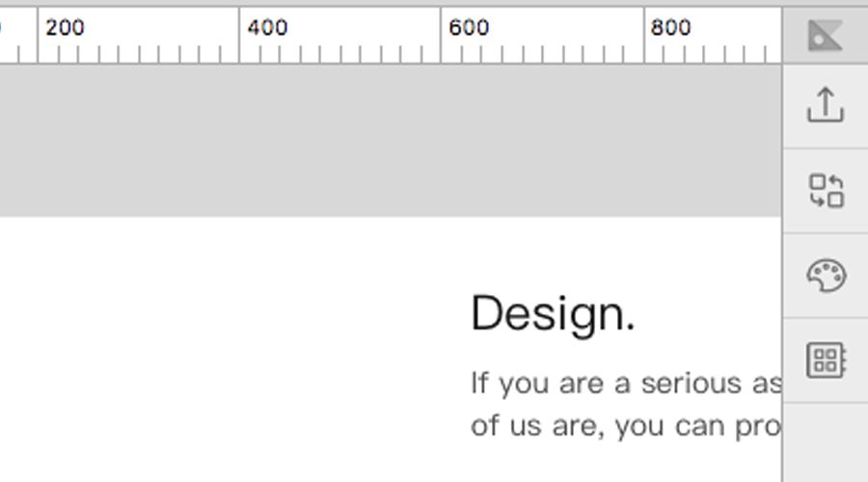Click the 800 mark on the ruler
868x482 pixels.
click(671, 27)
